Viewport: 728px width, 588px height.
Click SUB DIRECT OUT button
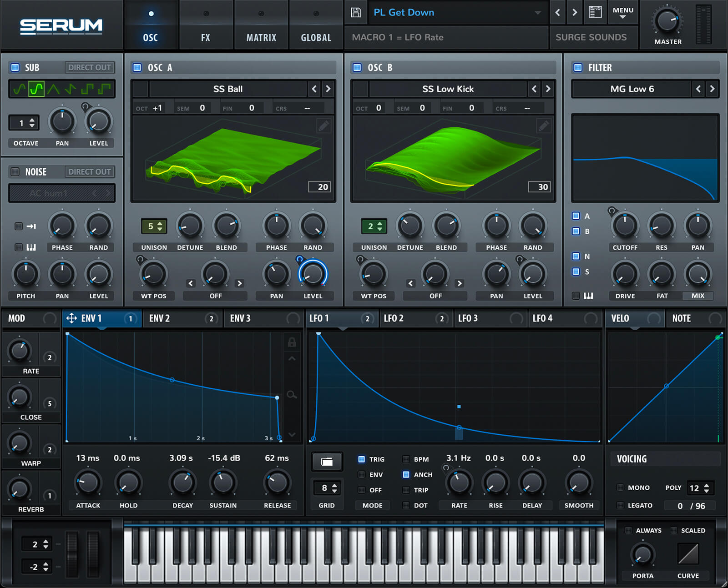pos(90,67)
